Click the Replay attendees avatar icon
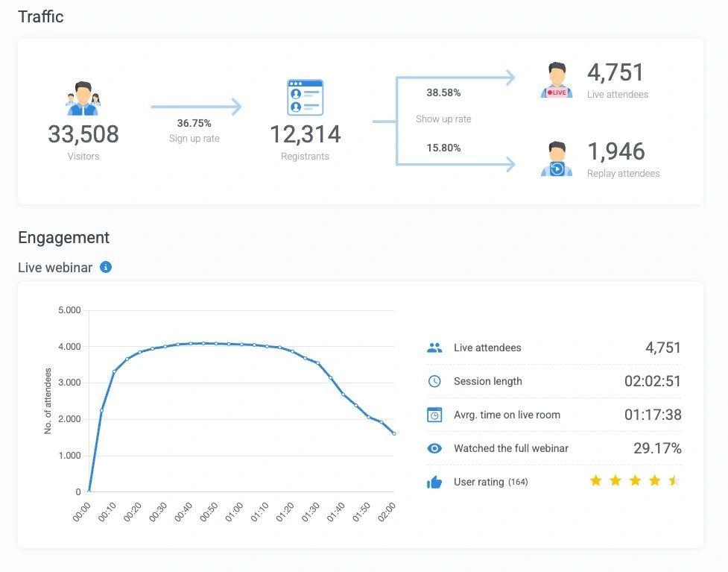 (x=557, y=159)
